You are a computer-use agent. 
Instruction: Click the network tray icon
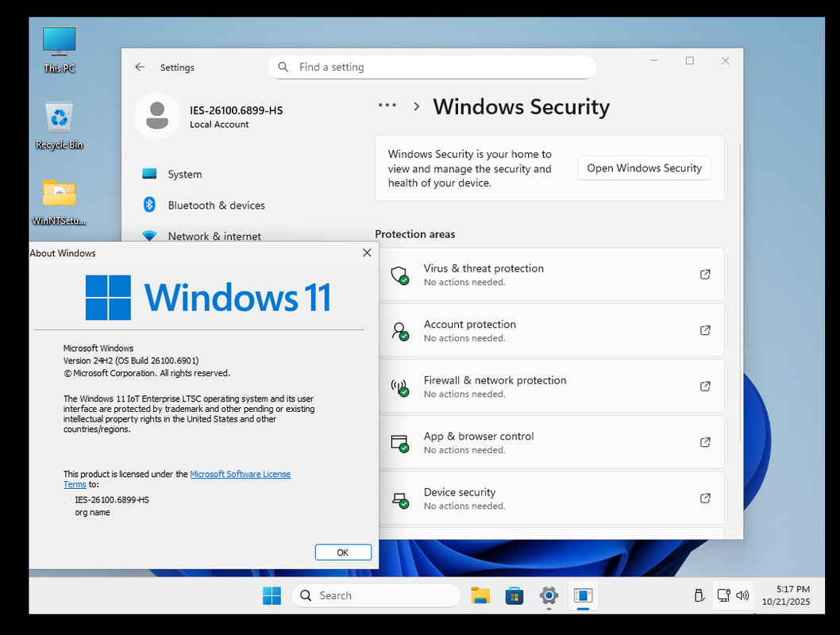(x=724, y=595)
